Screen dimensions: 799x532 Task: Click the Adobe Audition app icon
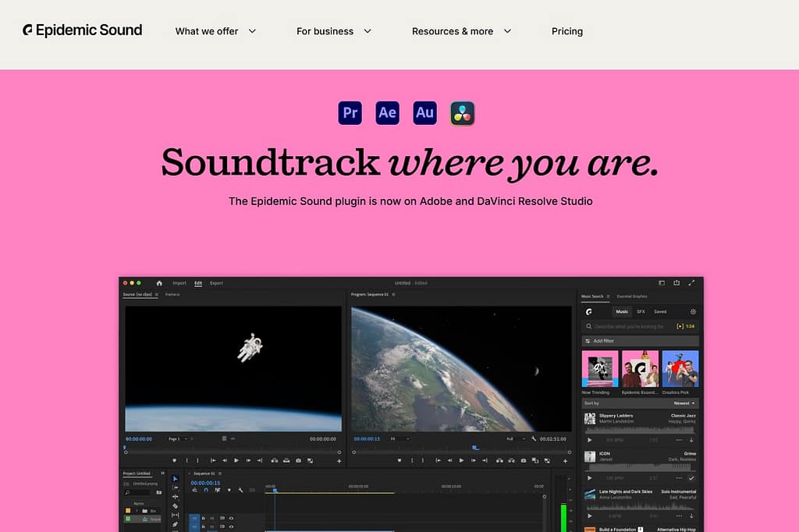click(424, 113)
